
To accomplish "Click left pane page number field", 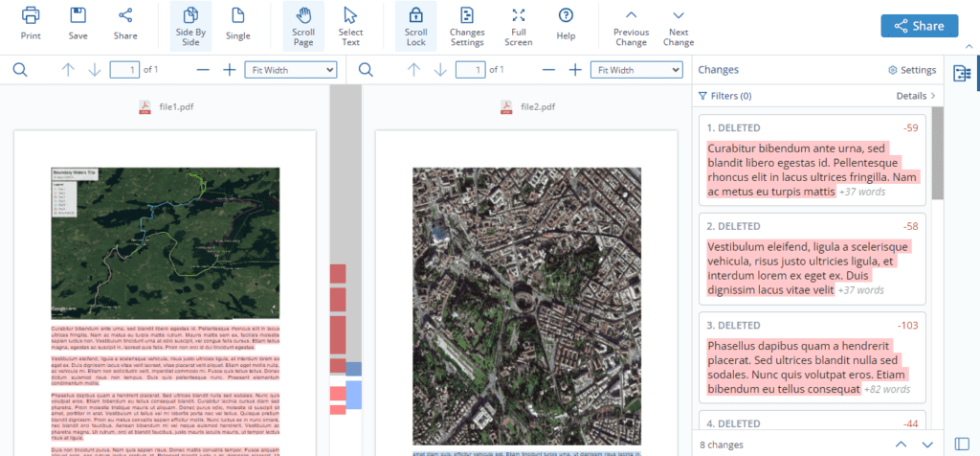I will [x=123, y=70].
